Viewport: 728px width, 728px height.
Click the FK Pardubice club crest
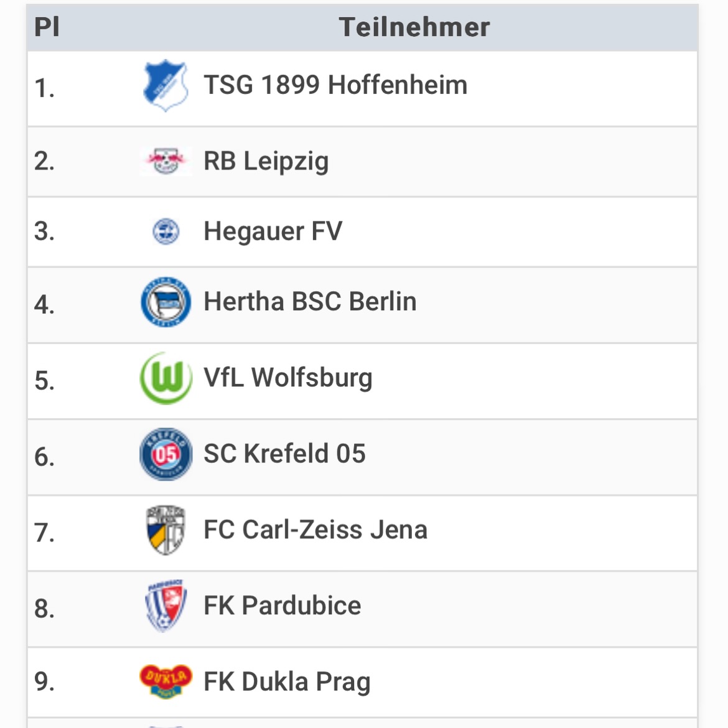point(166,606)
